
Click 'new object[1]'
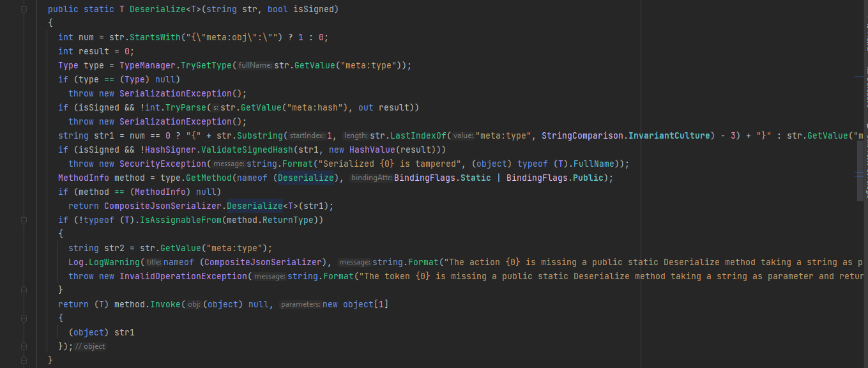point(356,304)
